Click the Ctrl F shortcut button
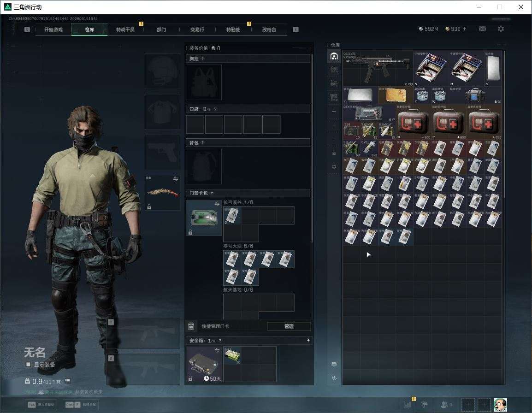Image resolution: width=532 pixels, height=413 pixels. pos(80,405)
